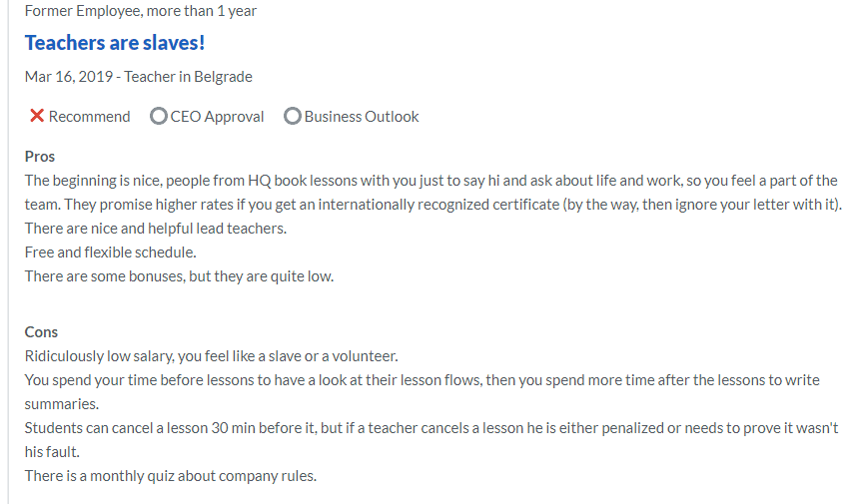Screen dimensions: 864x504
Task: Click the monthly quiz about company rules sentence
Action: 170,475
